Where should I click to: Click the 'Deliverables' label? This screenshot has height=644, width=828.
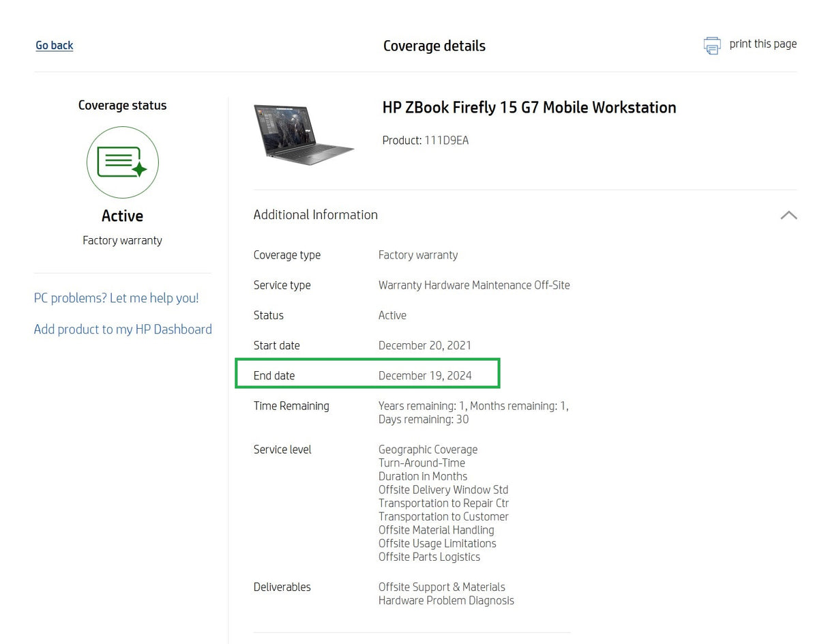pos(282,587)
